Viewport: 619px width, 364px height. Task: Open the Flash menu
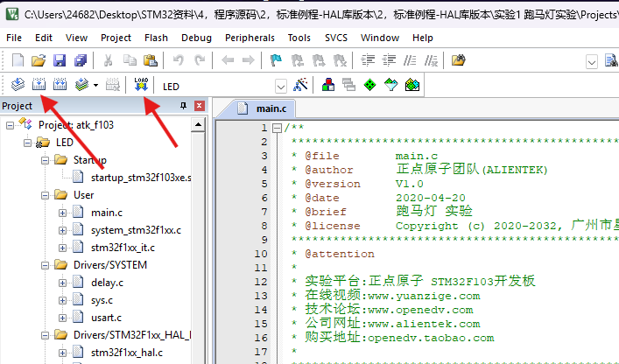[156, 38]
